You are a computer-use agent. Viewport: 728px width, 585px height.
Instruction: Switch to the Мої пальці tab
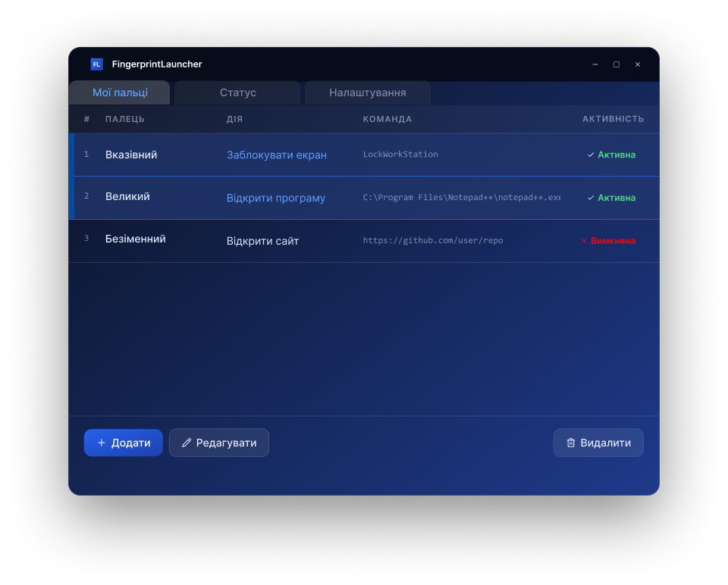pyautogui.click(x=120, y=92)
